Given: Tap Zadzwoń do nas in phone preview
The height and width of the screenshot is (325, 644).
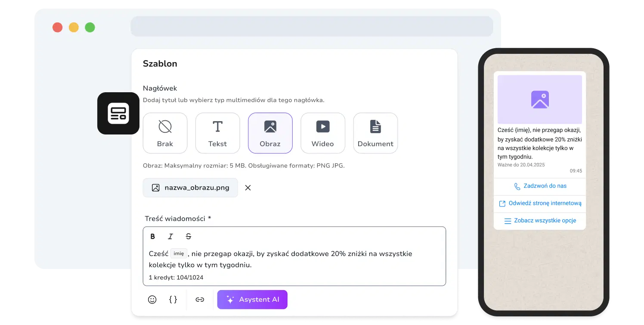Looking at the screenshot, I should point(540,186).
